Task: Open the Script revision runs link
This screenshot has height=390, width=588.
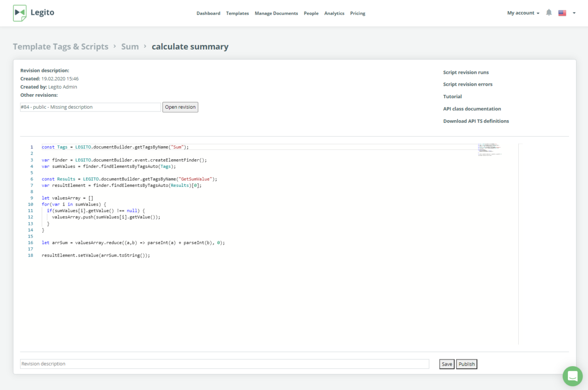Action: click(x=466, y=72)
